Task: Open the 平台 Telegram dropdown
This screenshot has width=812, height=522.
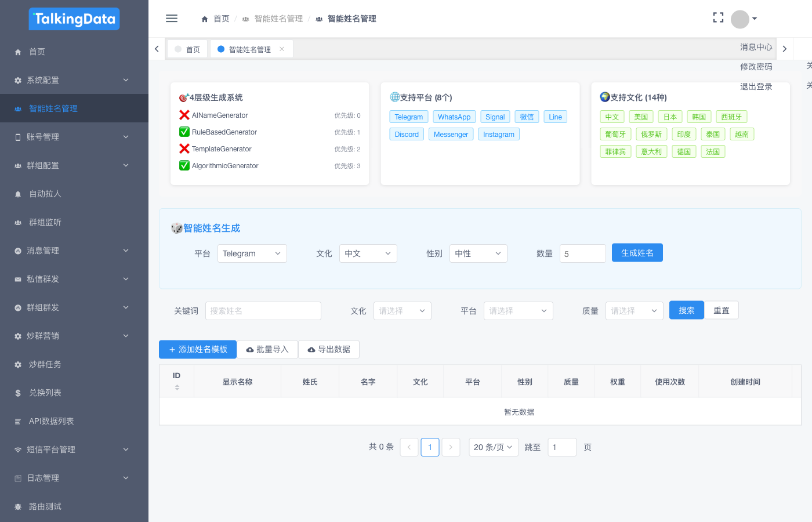Action: click(x=252, y=253)
